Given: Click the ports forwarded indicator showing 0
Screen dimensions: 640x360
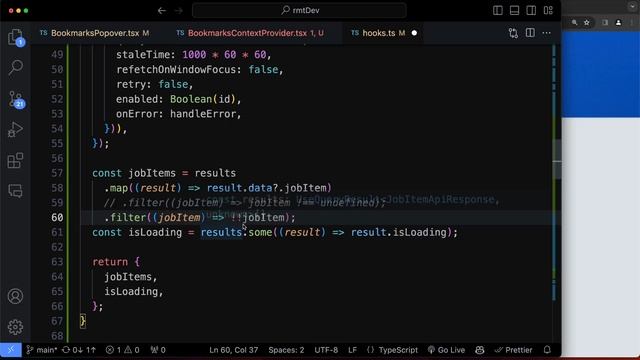Looking at the screenshot, I should tap(158, 350).
